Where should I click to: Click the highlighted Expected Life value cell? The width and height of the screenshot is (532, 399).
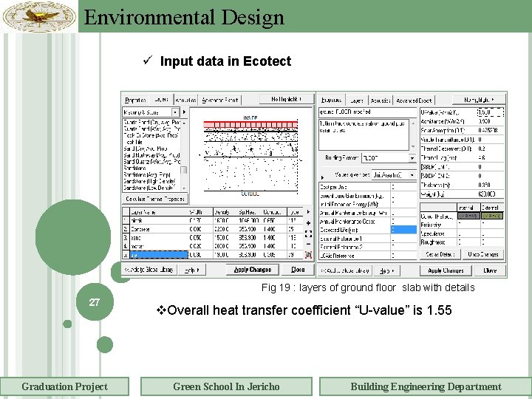click(x=403, y=230)
